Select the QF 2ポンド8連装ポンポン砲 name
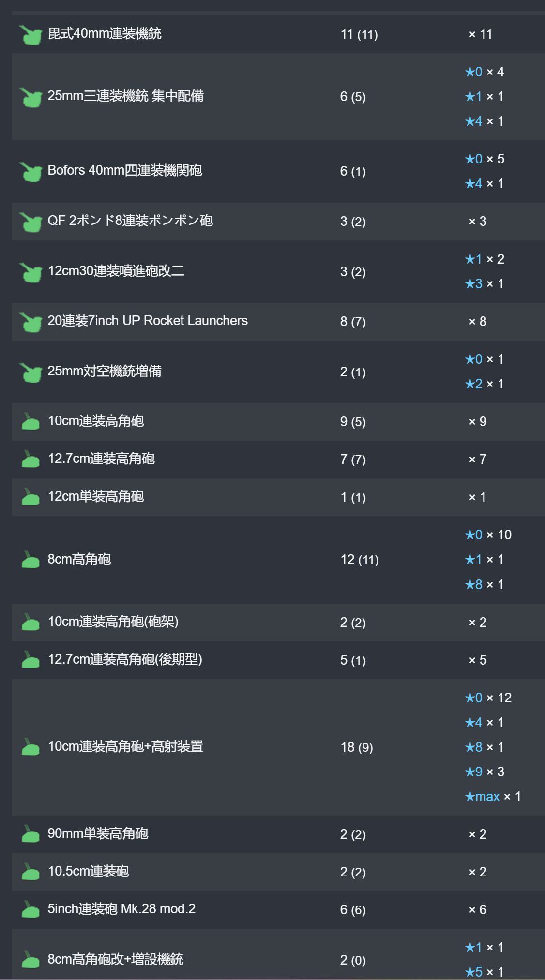Image resolution: width=545 pixels, height=980 pixels. click(x=130, y=221)
